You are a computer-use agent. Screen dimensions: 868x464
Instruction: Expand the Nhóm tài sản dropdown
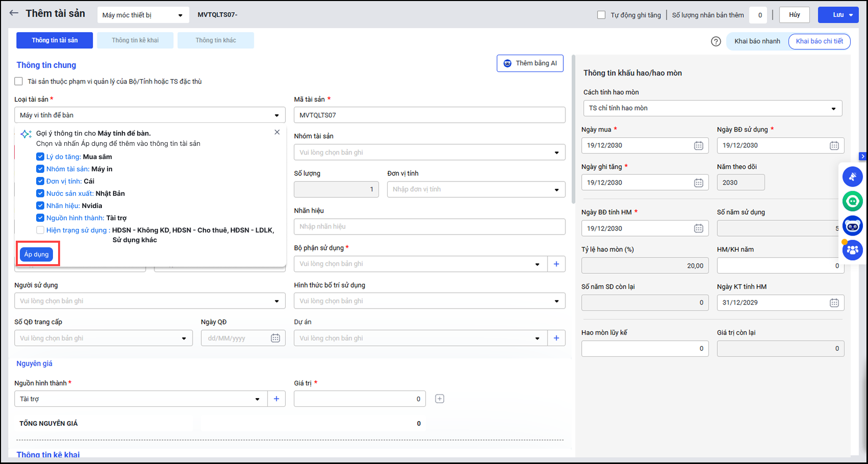click(x=556, y=152)
